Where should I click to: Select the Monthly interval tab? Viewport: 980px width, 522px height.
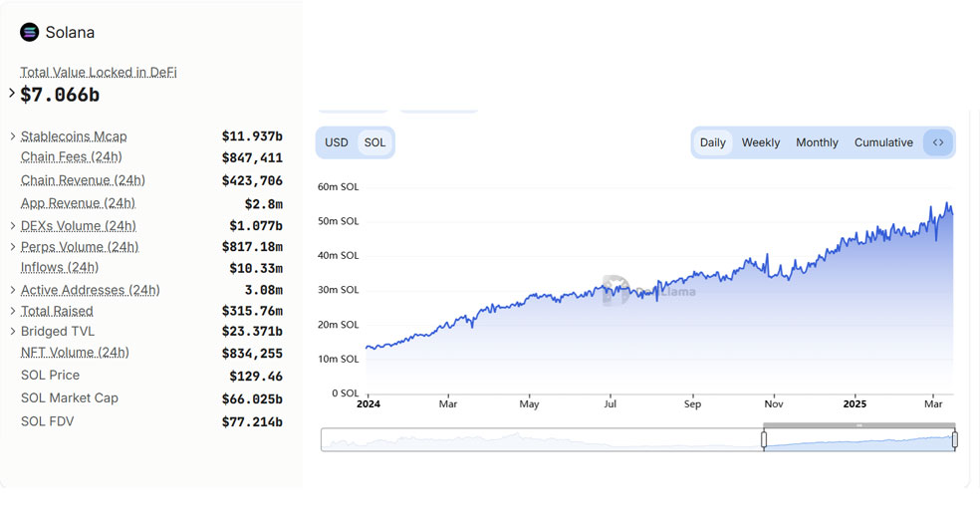coord(817,142)
